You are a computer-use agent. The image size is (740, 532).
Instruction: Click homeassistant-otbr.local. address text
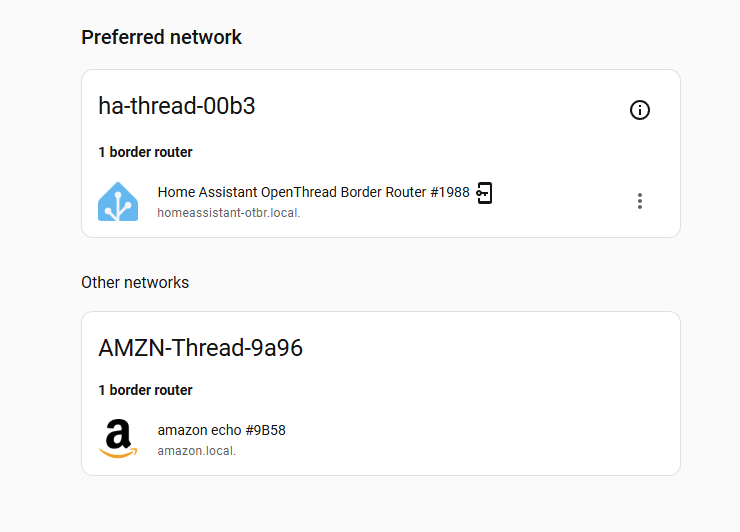coord(228,213)
